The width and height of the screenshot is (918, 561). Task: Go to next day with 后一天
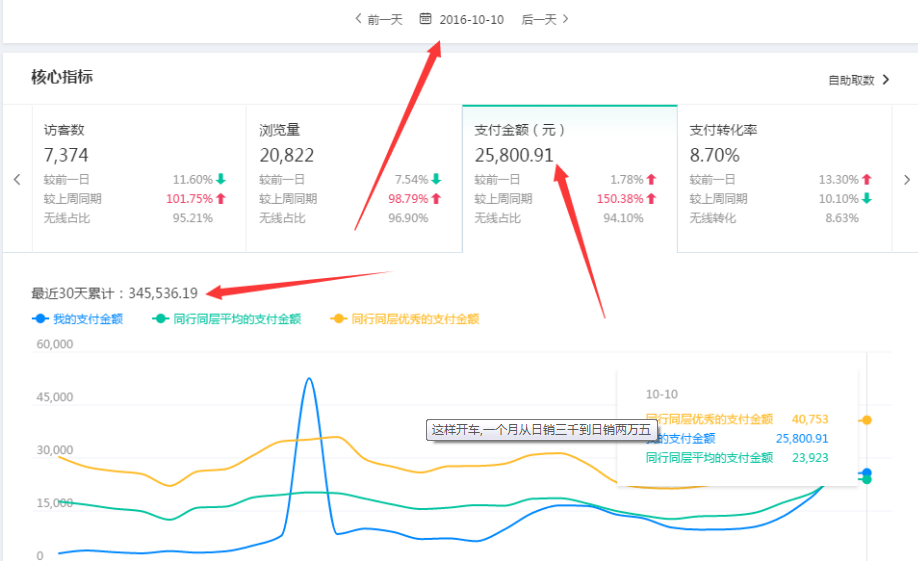(x=545, y=19)
